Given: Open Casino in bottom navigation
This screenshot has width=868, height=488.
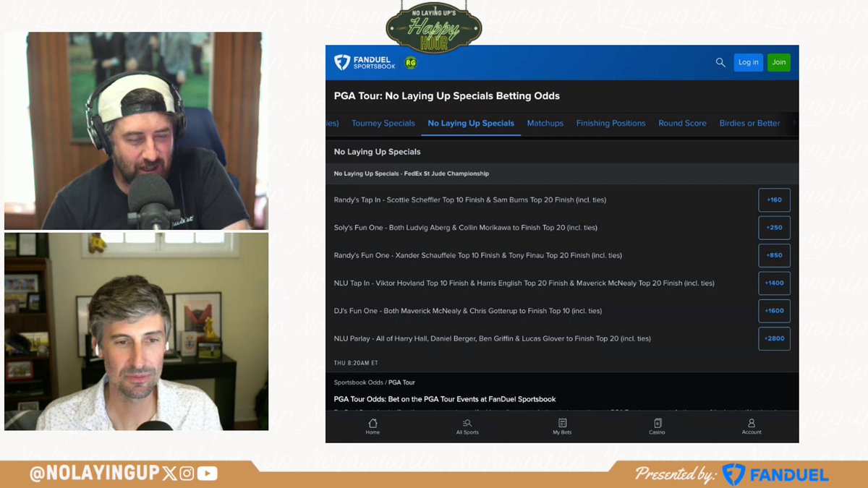Looking at the screenshot, I should (x=657, y=427).
